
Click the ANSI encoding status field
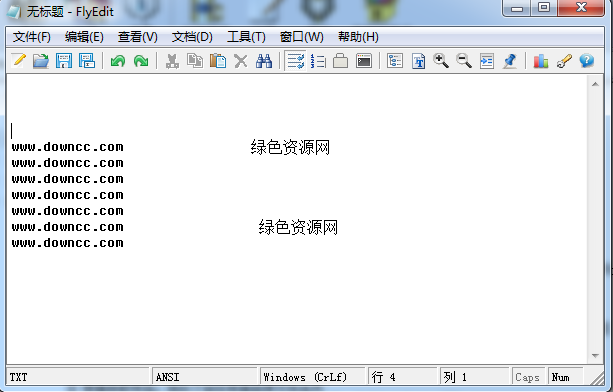(x=204, y=377)
